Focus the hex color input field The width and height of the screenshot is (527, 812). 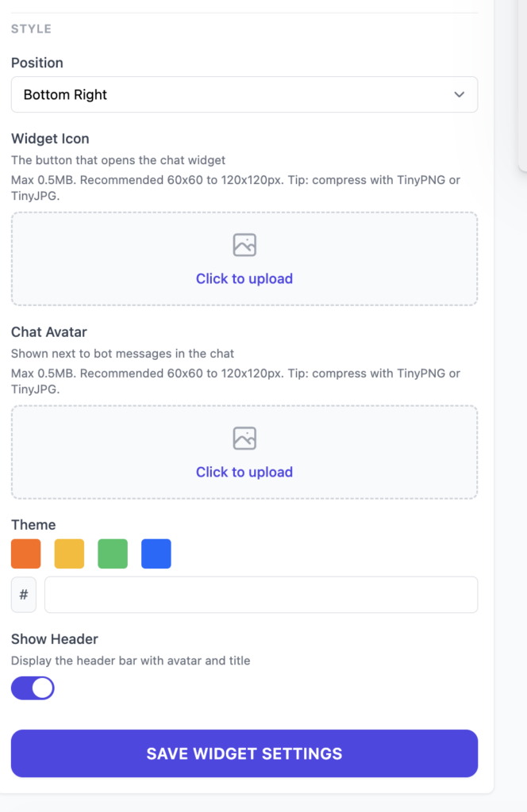(261, 595)
